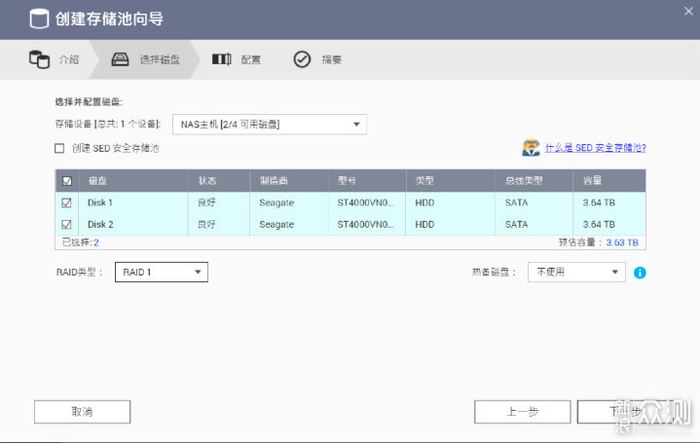The width and height of the screenshot is (700, 443).
Task: Click the selected count value 2
Action: (x=96, y=242)
